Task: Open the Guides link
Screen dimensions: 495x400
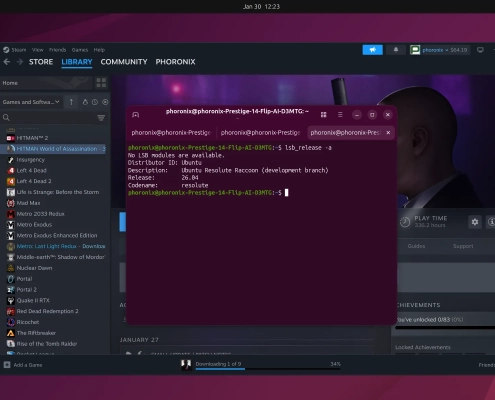Action: (x=416, y=246)
